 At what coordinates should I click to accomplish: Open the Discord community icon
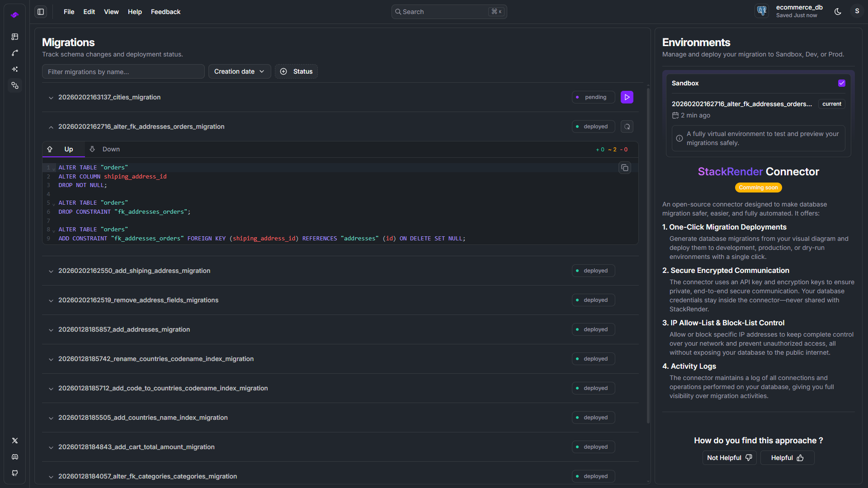click(15, 457)
